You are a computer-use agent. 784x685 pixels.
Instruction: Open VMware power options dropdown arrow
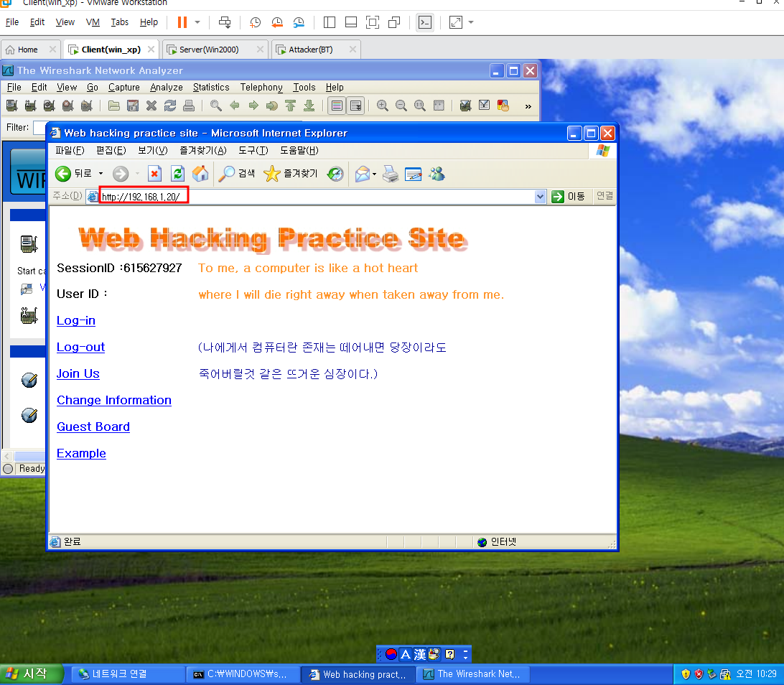click(x=197, y=22)
